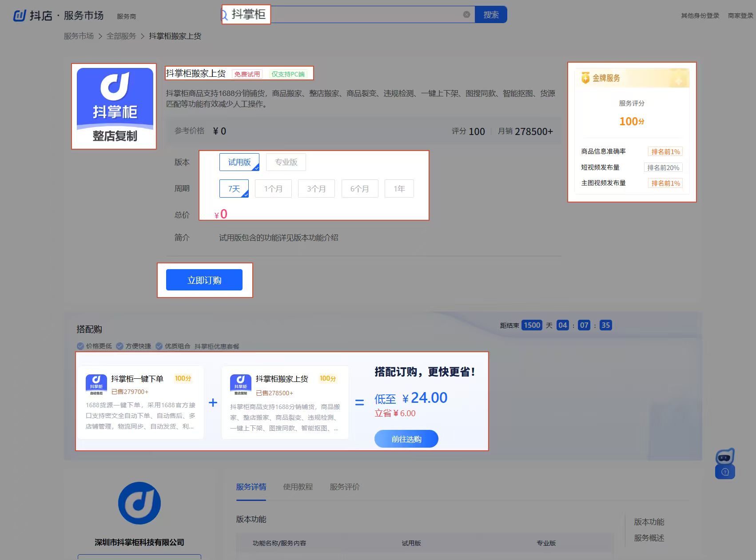Click the 深圳市抖掌柜科技 company logo
Viewport: 756px width, 560px height.
point(139,503)
